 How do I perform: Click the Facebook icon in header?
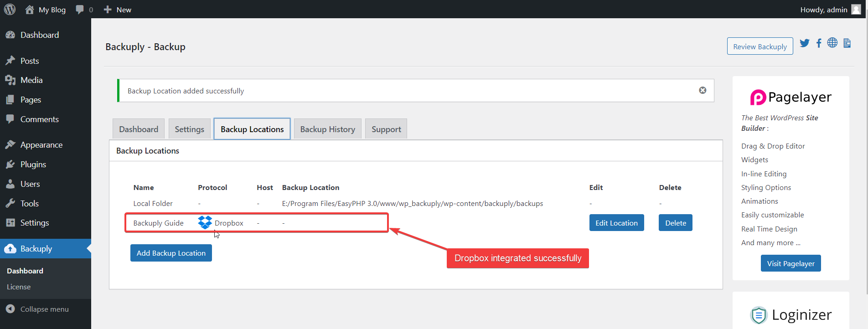tap(819, 43)
